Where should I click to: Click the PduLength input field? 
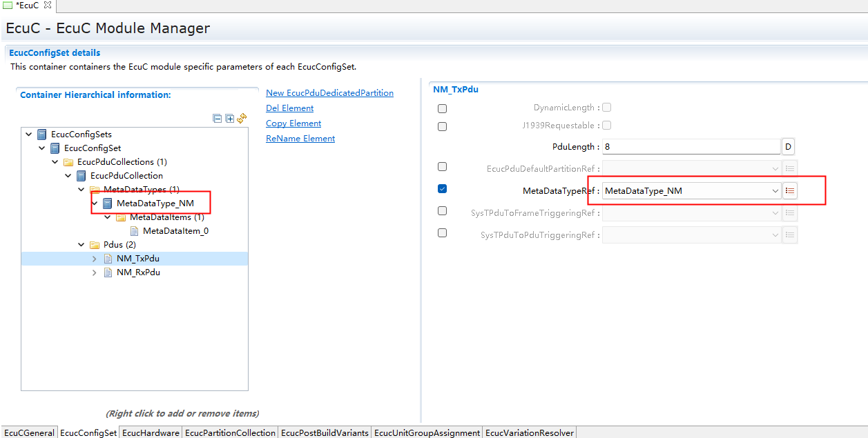691,147
